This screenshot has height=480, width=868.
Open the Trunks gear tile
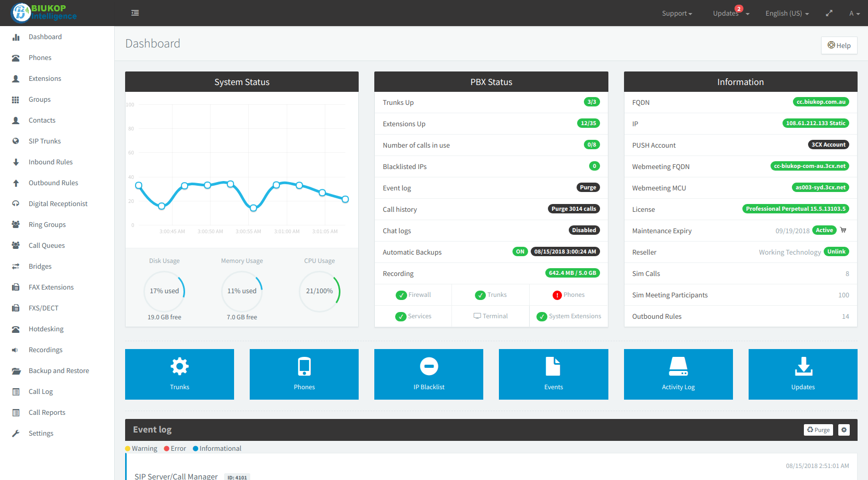pyautogui.click(x=179, y=374)
